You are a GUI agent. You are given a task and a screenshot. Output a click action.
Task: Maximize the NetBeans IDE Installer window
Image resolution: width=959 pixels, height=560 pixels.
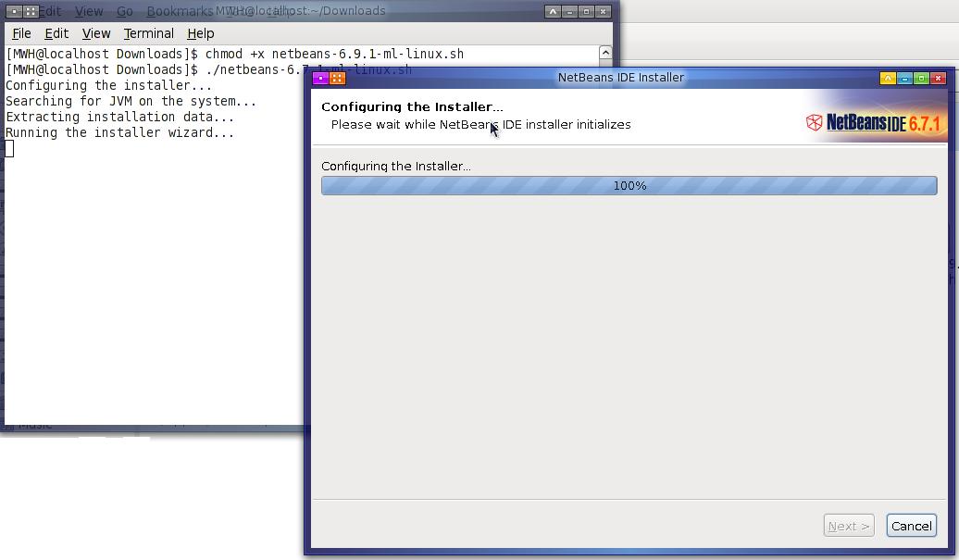[x=921, y=78]
